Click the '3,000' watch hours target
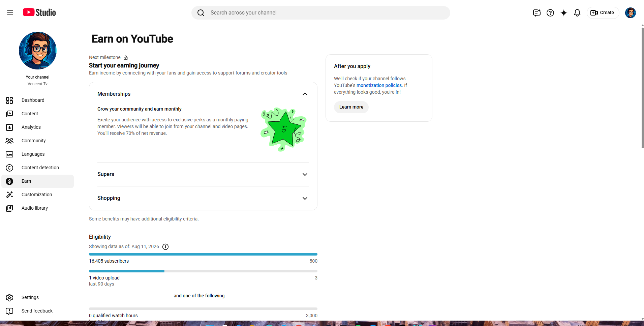644x326 pixels. [x=312, y=316]
